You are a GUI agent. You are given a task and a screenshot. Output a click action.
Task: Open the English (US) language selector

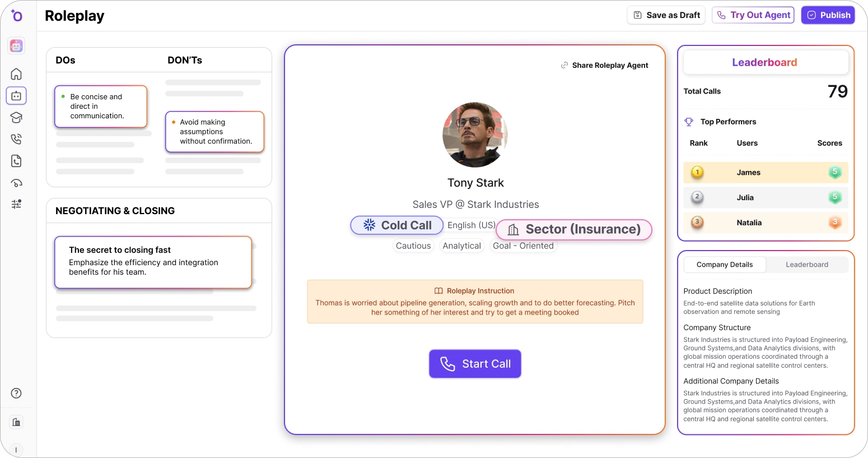tap(471, 225)
